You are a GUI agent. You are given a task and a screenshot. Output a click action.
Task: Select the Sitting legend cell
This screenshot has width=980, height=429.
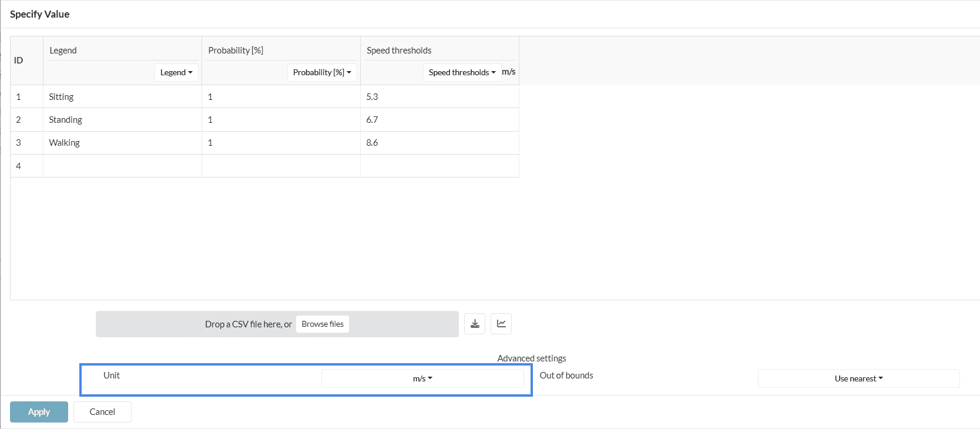tap(122, 97)
